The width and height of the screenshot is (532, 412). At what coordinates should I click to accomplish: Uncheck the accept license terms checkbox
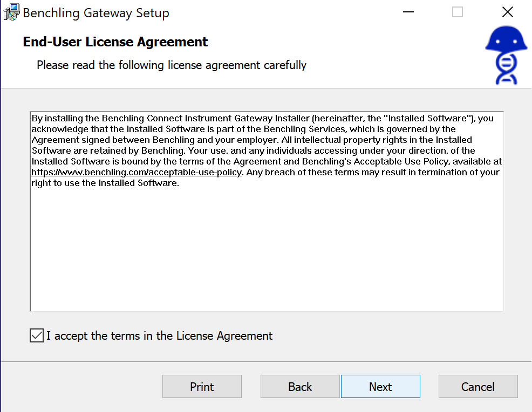click(x=37, y=336)
